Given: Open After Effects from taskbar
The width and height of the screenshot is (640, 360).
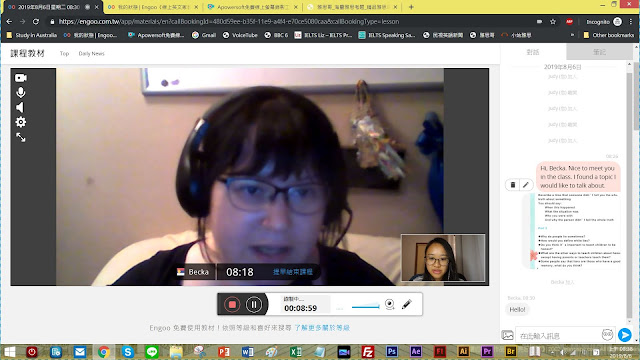Looking at the screenshot, I should [416, 352].
